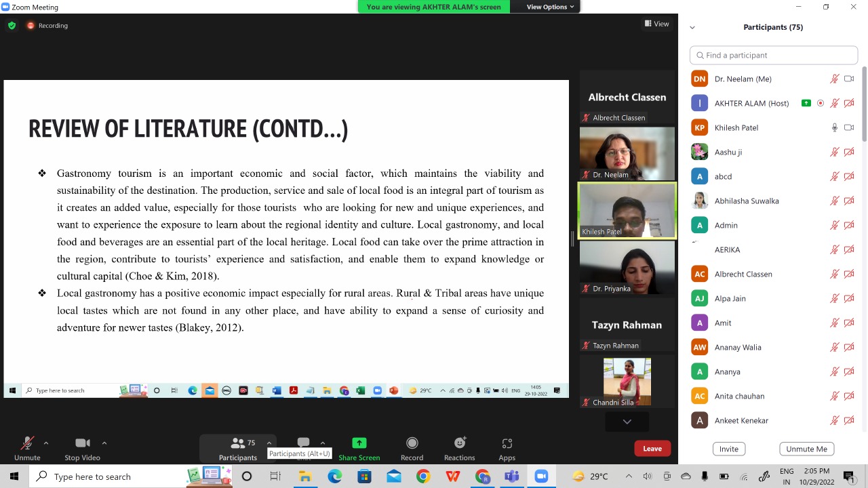Click the Record icon
868x488 pixels.
[x=412, y=443]
